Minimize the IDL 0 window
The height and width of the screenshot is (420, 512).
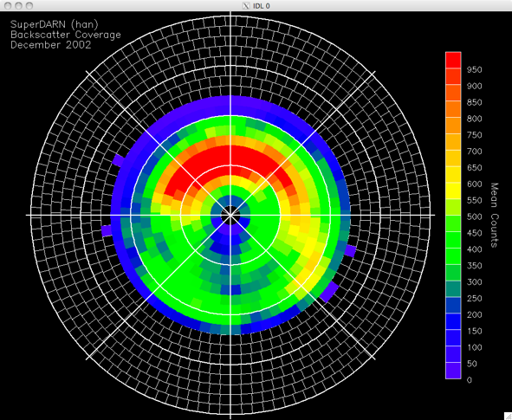pos(18,5)
